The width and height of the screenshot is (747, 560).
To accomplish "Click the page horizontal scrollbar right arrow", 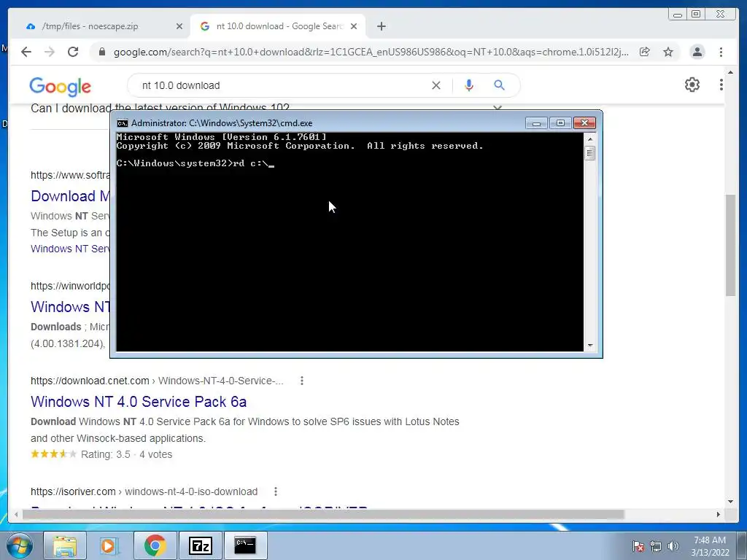I will (719, 514).
